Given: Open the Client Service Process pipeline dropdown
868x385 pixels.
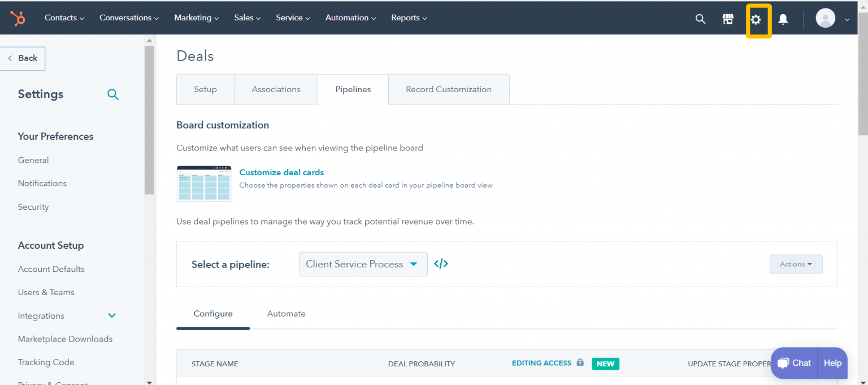Looking at the screenshot, I should point(363,263).
